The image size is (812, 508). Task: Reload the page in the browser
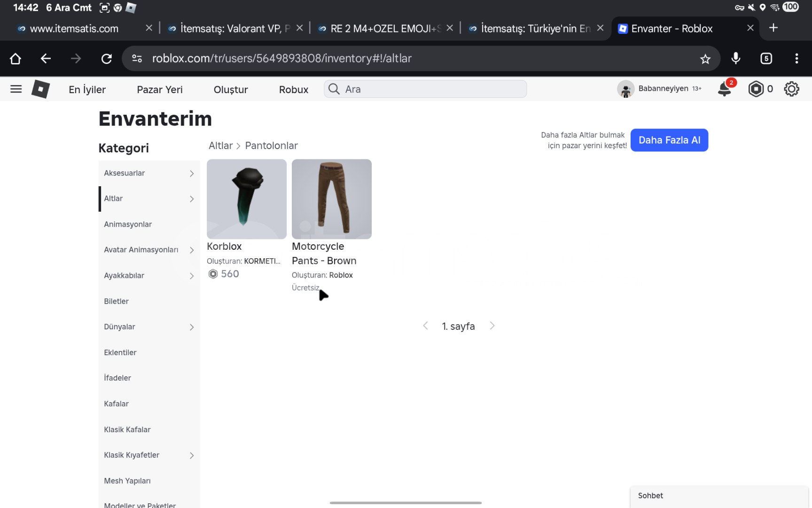point(107,59)
